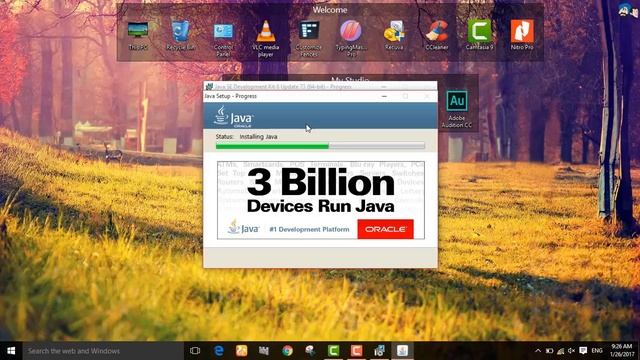640x360 pixels.
Task: Click the Welcome fence title
Action: coord(330,10)
